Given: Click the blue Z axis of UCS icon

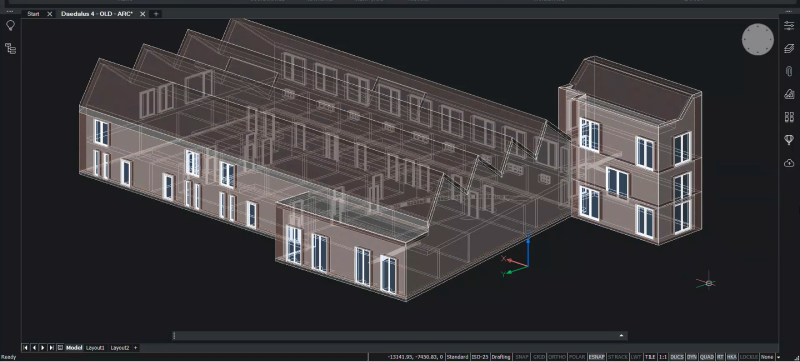Looking at the screenshot, I should coord(528,249).
